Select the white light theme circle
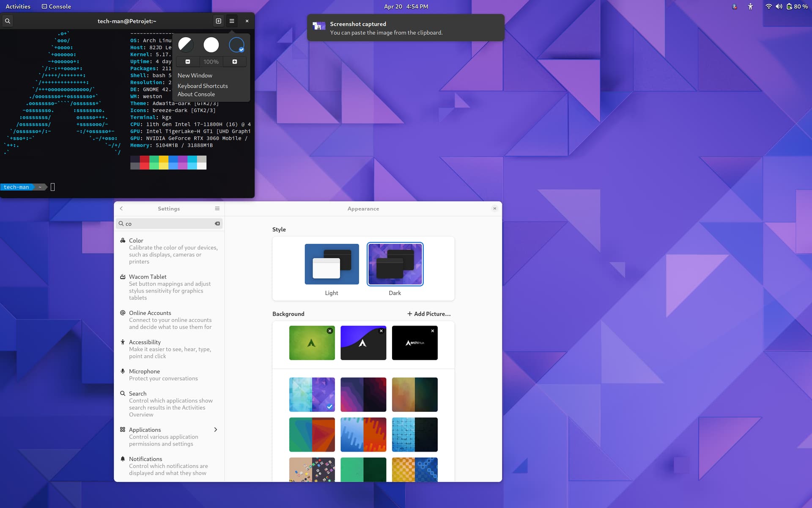Screen dimensions: 812x508 point(211,44)
